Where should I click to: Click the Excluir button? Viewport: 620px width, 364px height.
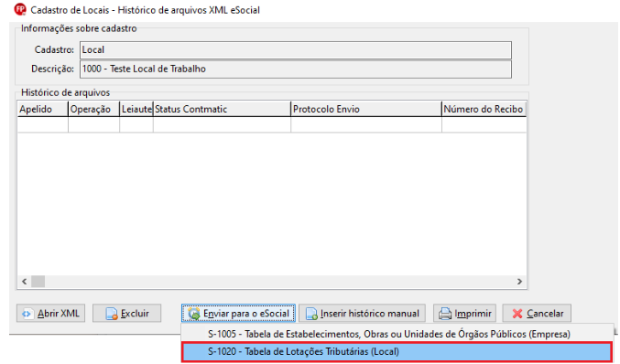click(x=127, y=313)
